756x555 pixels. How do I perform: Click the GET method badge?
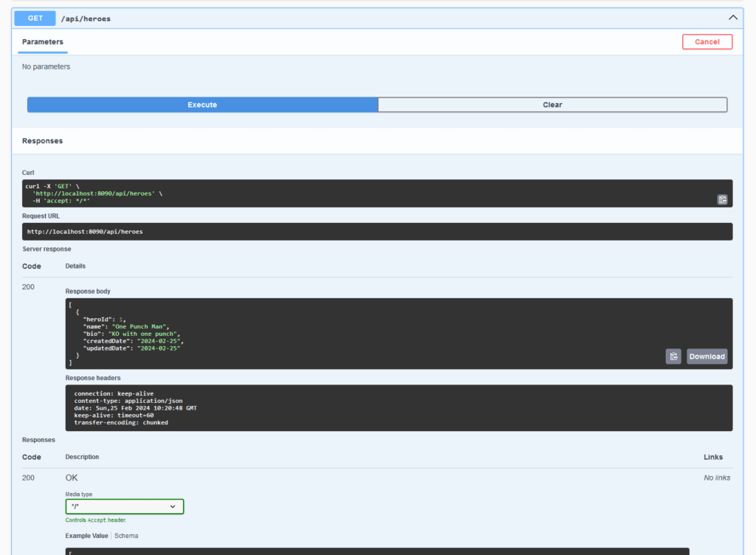pyautogui.click(x=34, y=18)
